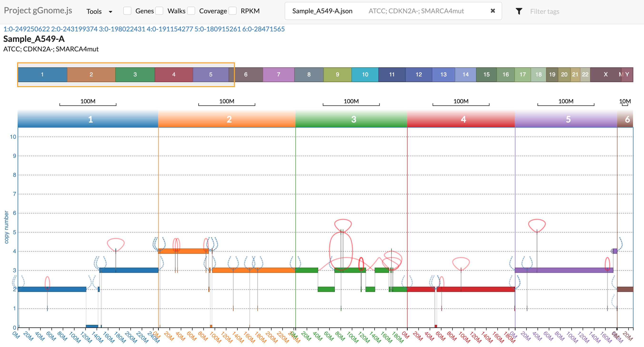
Task: Select chromosome 21 in the overview bar
Action: pos(575,74)
